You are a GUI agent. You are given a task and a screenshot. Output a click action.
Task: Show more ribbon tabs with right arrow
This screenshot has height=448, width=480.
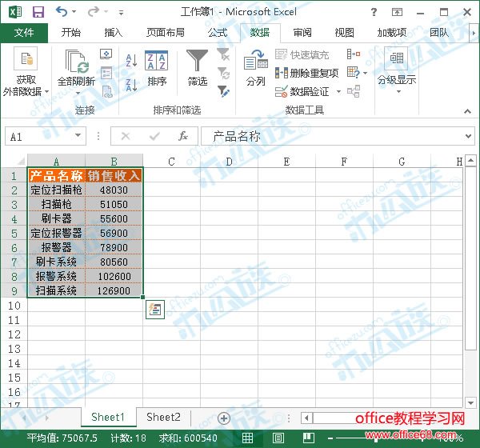474,33
